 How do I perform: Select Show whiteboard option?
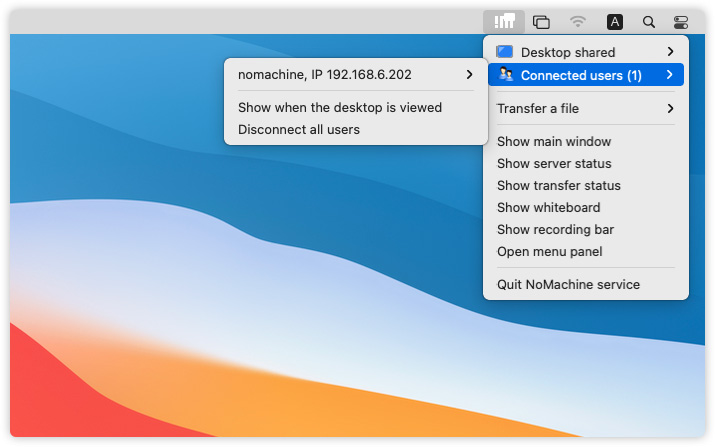[x=548, y=208]
